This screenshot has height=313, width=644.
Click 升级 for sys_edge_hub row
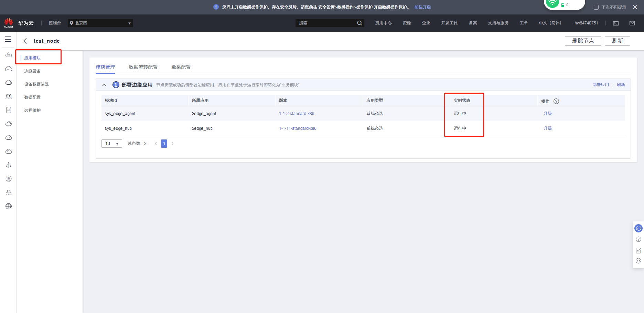[x=548, y=128]
